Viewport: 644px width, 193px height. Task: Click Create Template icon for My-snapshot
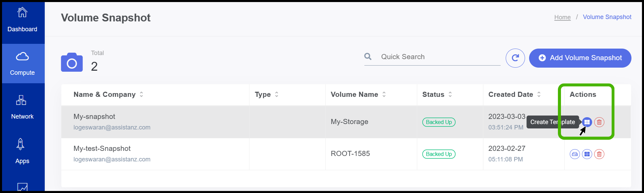point(587,122)
